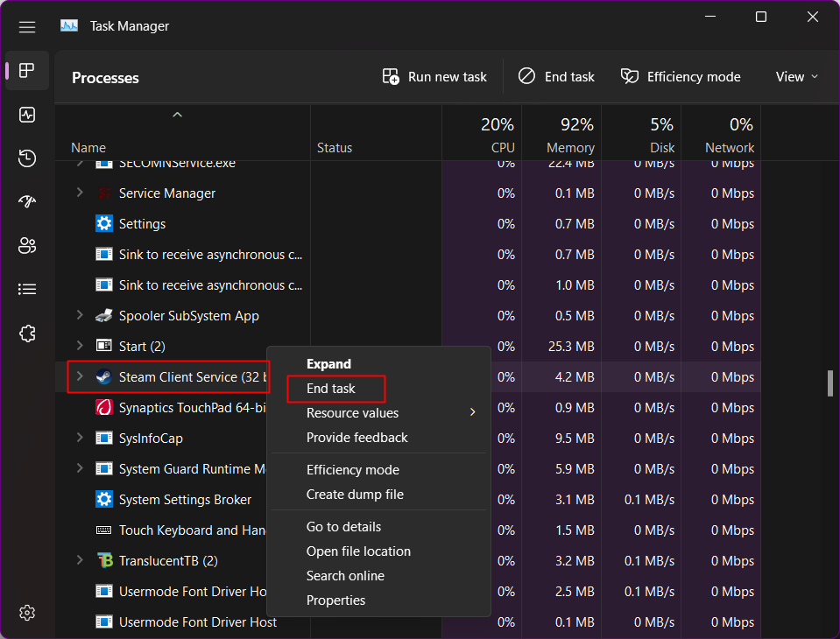The height and width of the screenshot is (639, 840).
Task: Open the Services puzzle-piece icon
Action: (x=27, y=334)
